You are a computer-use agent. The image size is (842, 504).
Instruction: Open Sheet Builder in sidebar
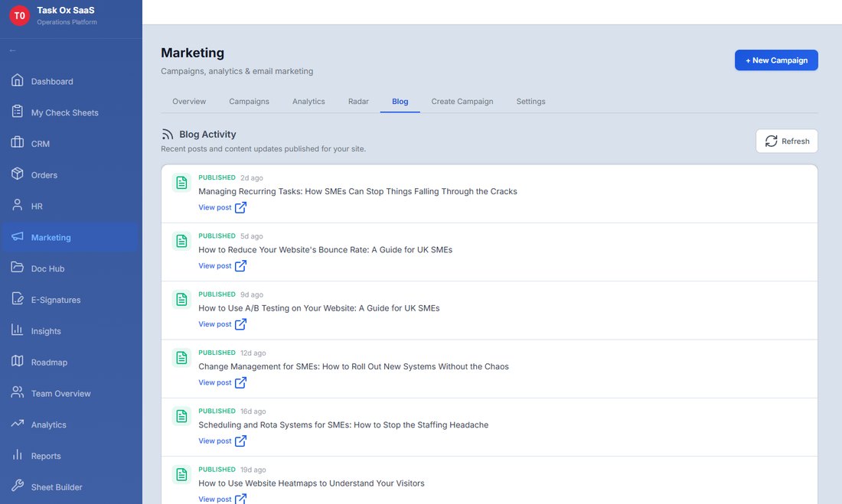coord(71,487)
